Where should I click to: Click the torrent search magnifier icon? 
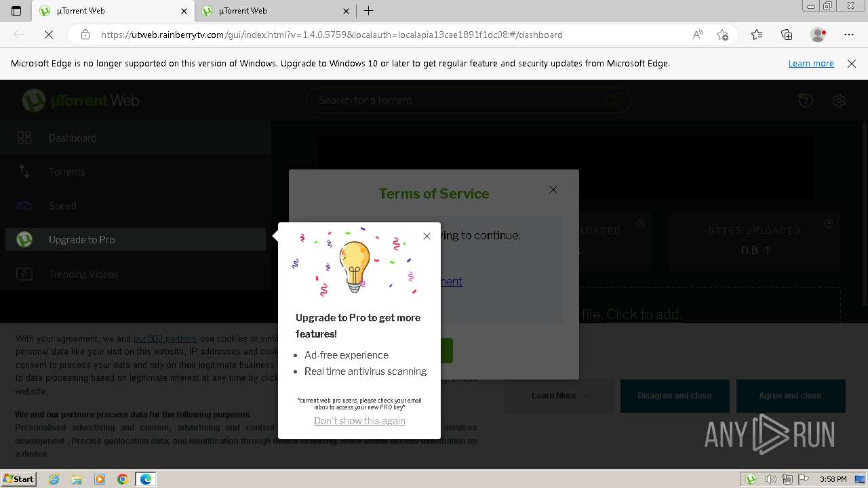click(612, 100)
